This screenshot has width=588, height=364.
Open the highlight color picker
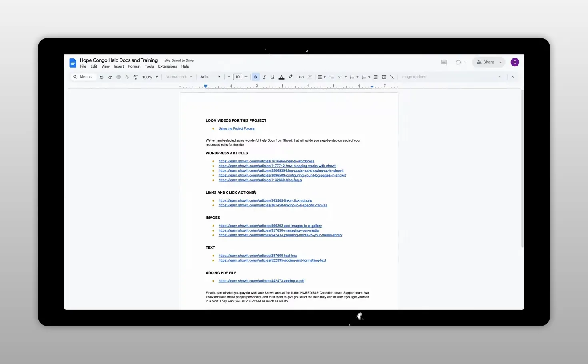[291, 77]
